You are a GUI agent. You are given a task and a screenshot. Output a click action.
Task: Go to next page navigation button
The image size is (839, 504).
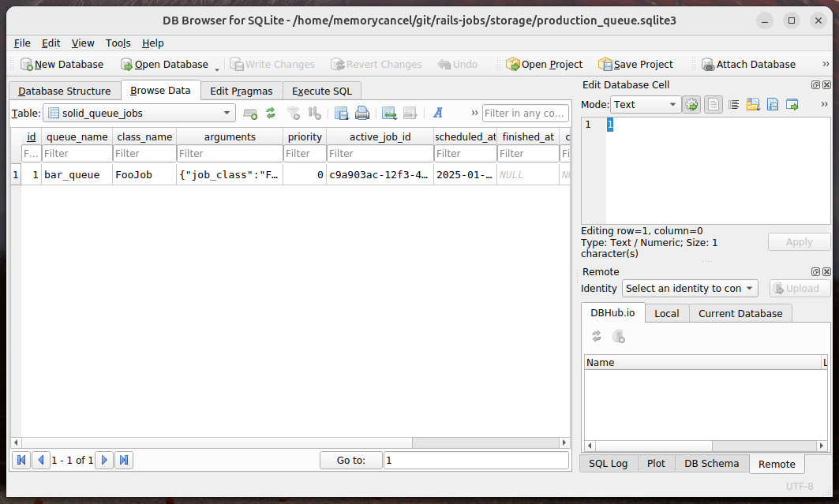[x=104, y=460]
